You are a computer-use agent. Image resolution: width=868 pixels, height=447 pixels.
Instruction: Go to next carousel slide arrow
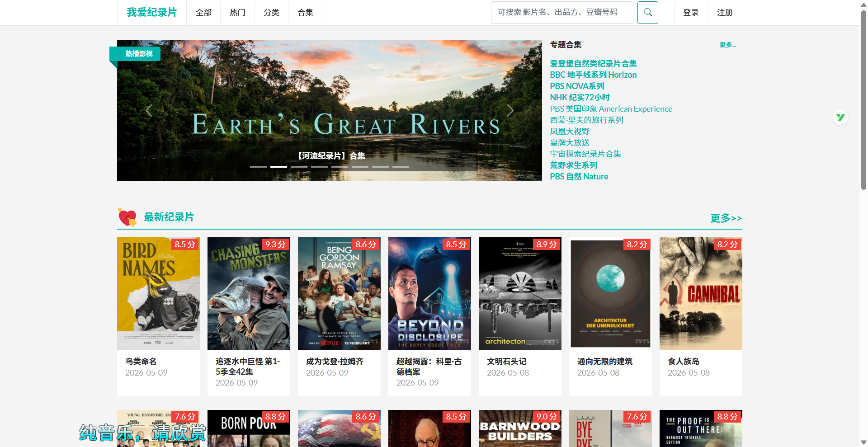(510, 110)
